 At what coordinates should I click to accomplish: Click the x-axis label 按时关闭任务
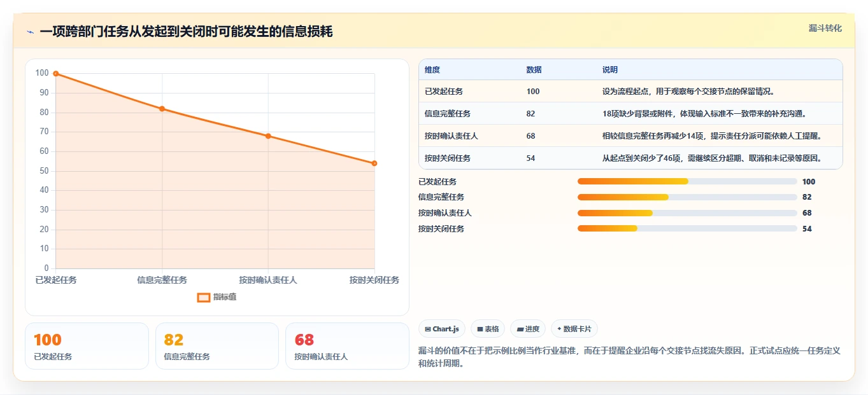tap(374, 280)
